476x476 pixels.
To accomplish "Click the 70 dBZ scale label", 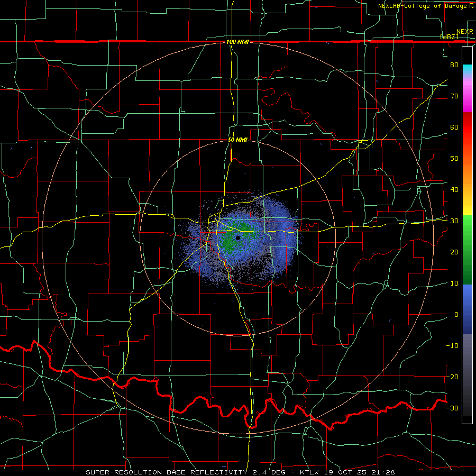I will click(x=454, y=96).
